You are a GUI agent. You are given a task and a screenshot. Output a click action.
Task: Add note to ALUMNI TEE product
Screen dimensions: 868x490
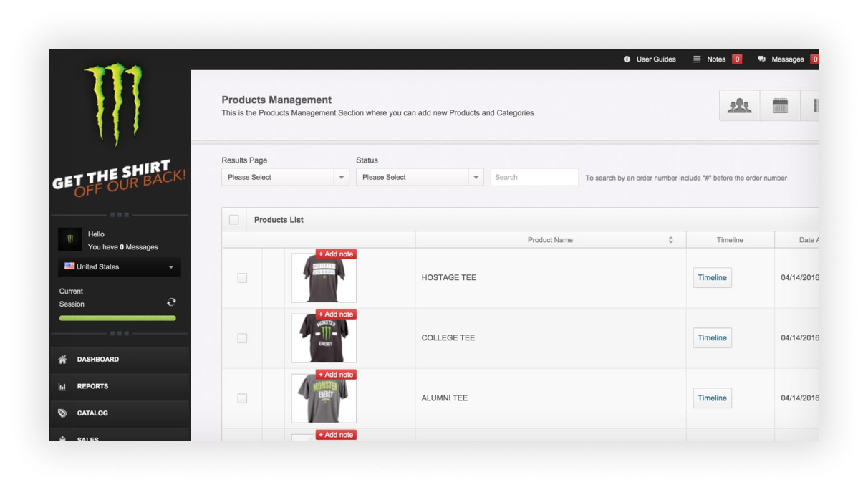pos(336,375)
